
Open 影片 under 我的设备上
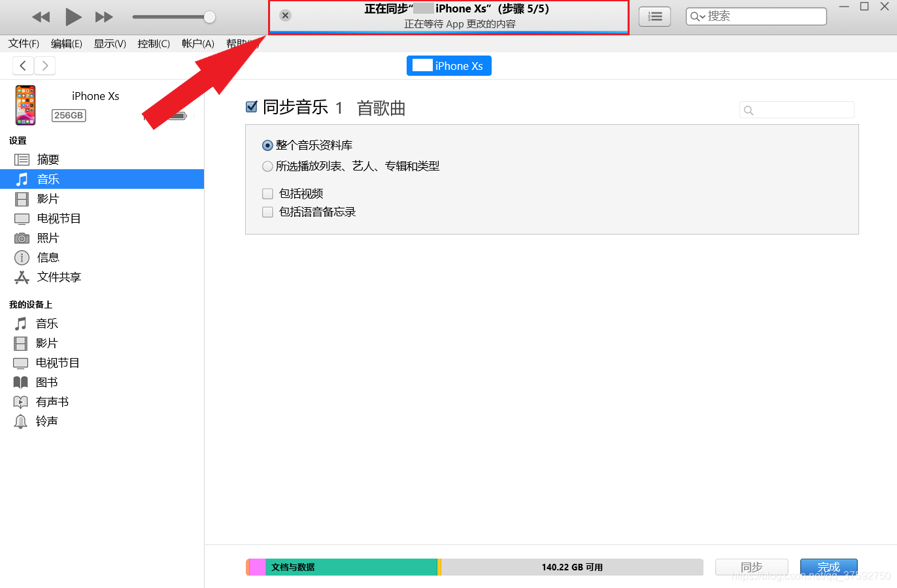pos(102,343)
